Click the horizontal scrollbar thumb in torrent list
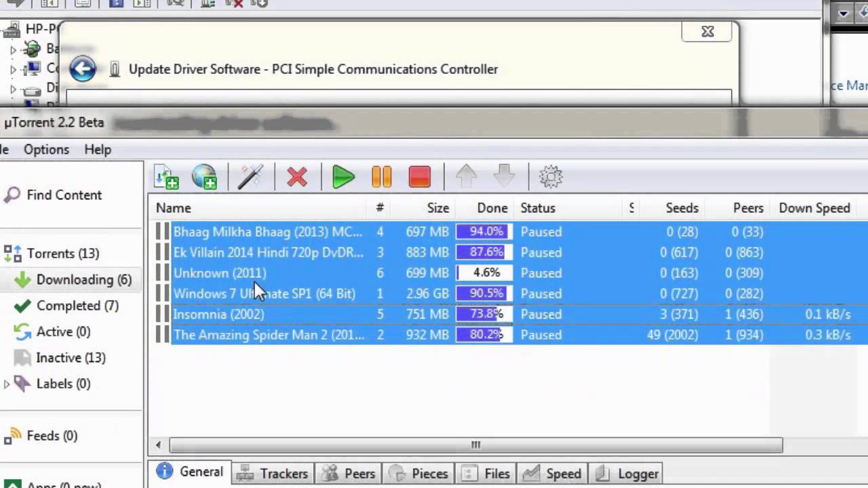The width and height of the screenshot is (868, 488). point(475,445)
